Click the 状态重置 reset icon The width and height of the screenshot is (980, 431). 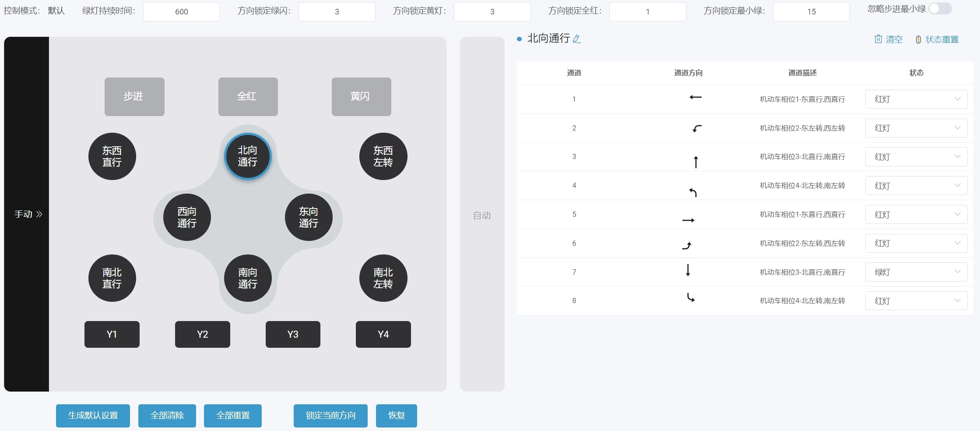pyautogui.click(x=918, y=40)
